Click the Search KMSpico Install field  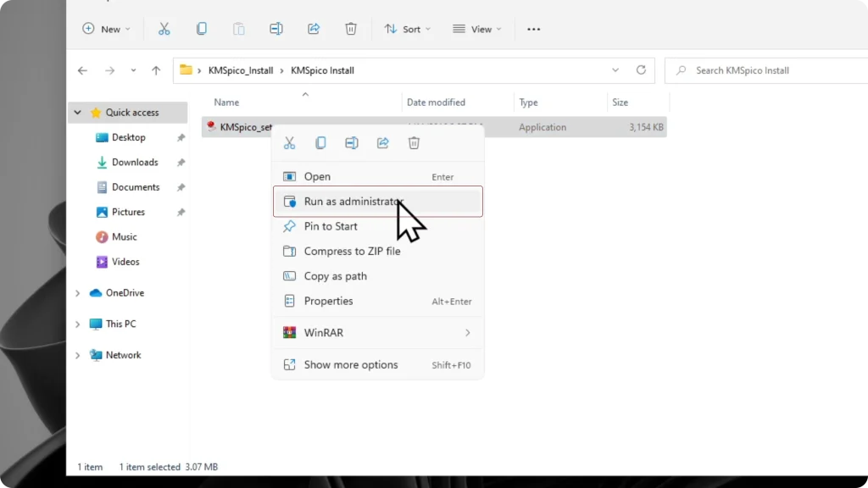click(766, 70)
